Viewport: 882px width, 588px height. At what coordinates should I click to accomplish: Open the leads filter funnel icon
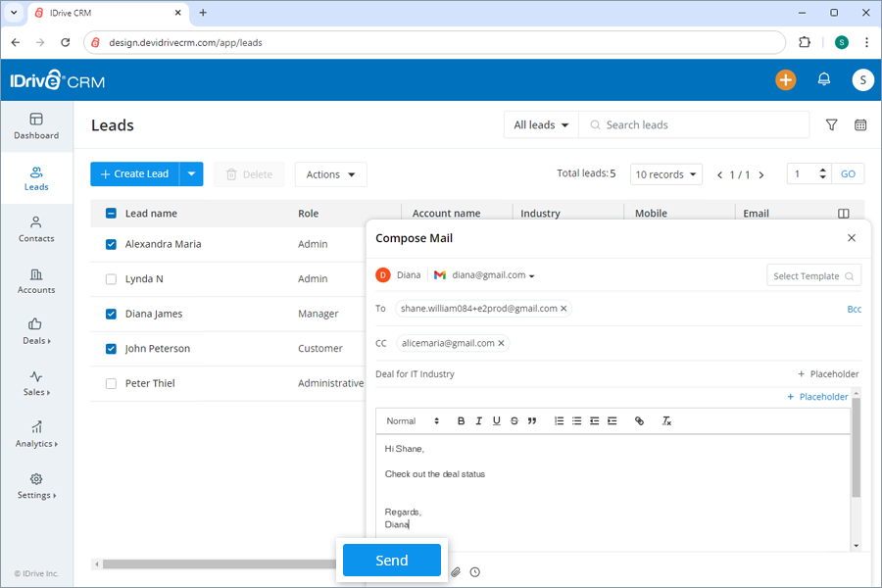pyautogui.click(x=831, y=124)
